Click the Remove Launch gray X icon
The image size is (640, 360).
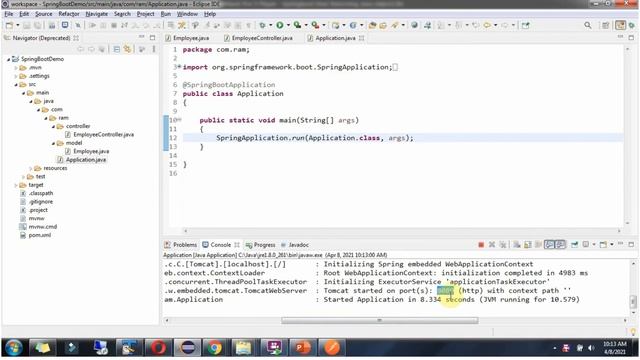492,244
